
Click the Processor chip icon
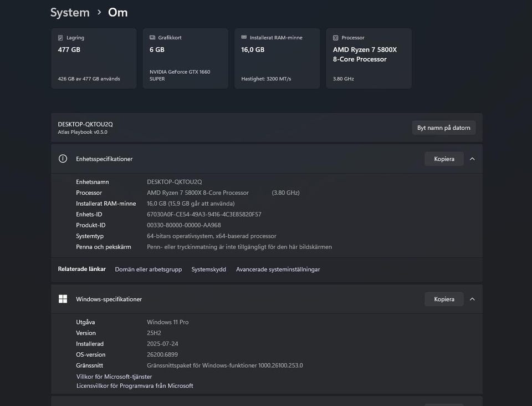(x=336, y=38)
